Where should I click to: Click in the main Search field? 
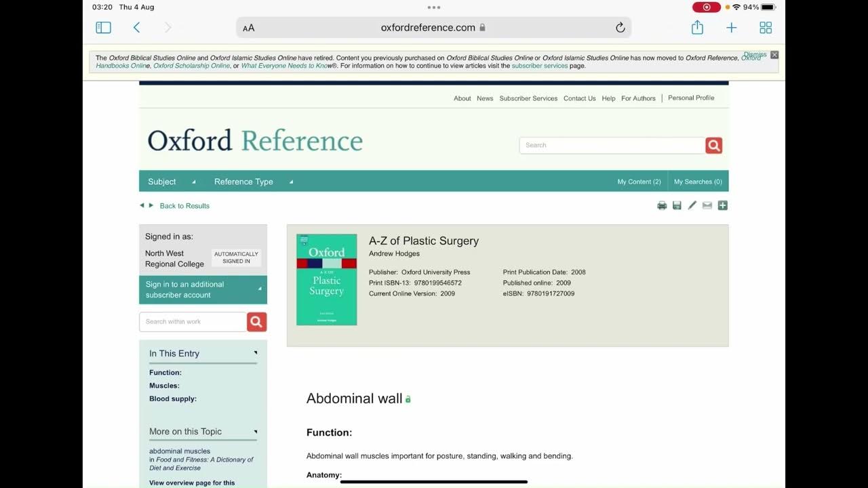pos(612,145)
